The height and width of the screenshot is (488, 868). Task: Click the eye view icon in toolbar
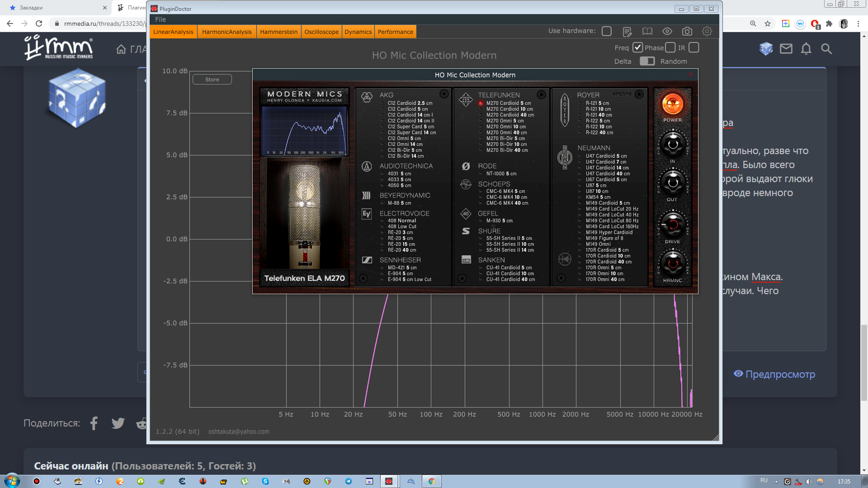(x=667, y=31)
